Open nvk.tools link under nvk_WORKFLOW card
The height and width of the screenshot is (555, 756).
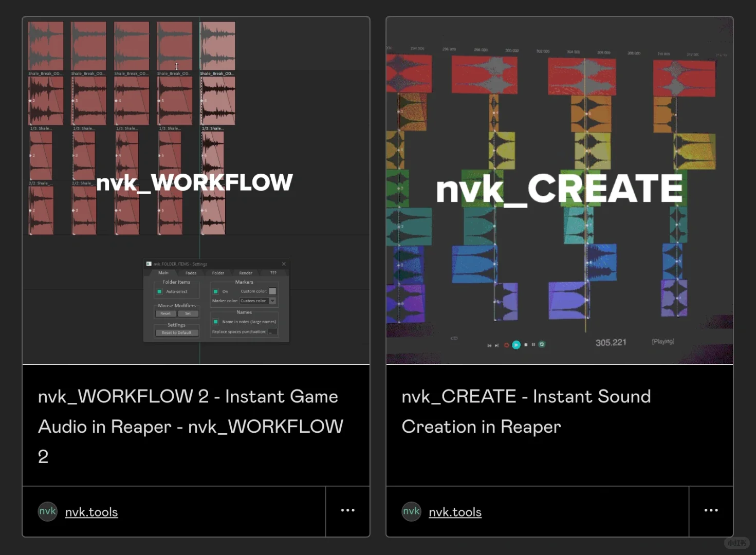click(91, 512)
